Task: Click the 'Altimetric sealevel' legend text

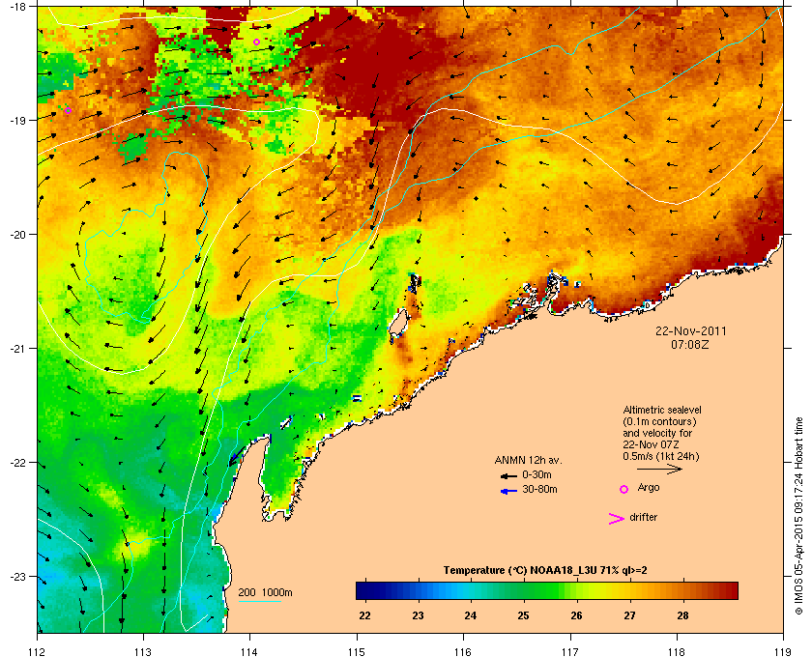Action: point(662,410)
